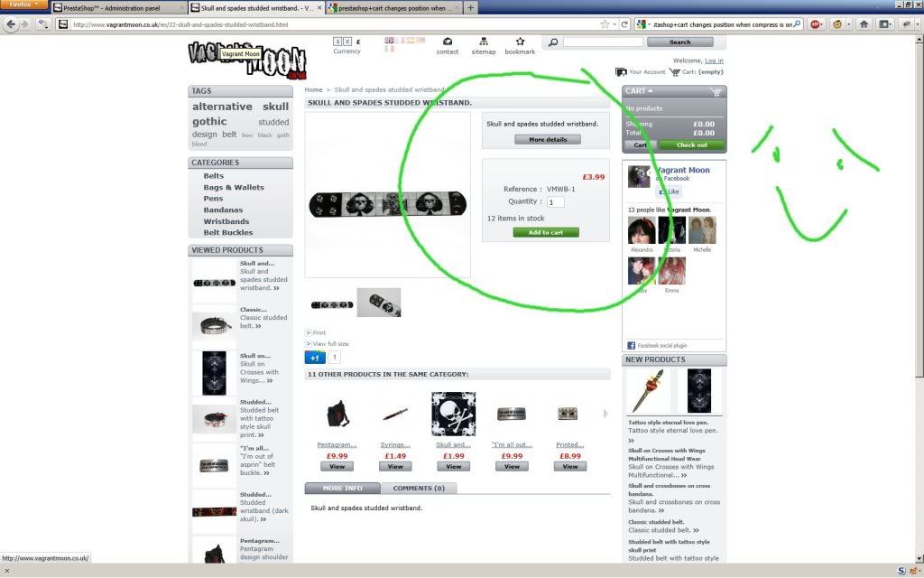Click the green Check out button

click(x=692, y=145)
